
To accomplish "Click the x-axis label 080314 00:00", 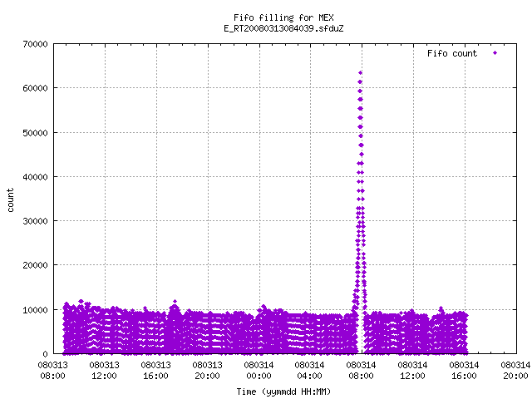I will click(x=259, y=371).
